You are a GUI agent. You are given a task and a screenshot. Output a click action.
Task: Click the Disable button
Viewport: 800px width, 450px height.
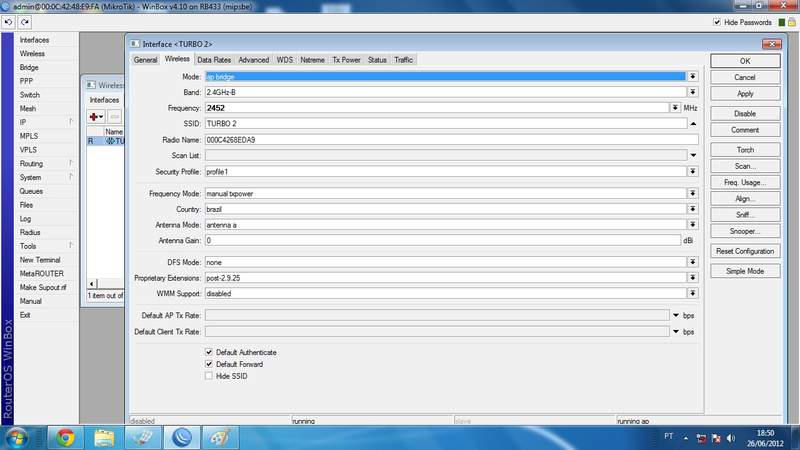coord(745,113)
